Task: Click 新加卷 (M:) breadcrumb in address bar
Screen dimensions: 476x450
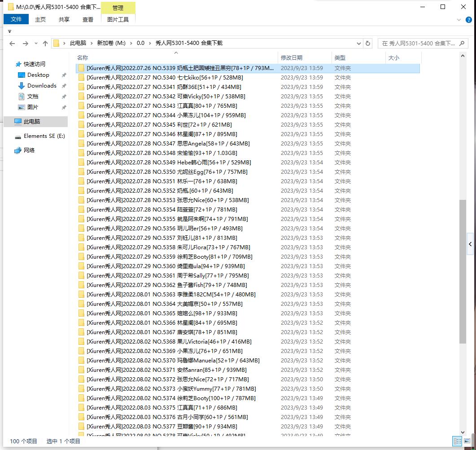Action: click(x=111, y=43)
